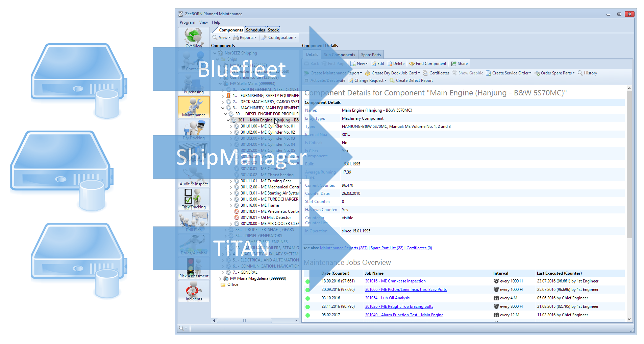The width and height of the screenshot is (644, 344).
Task: Open the Configuration dropdown menu
Action: 279,38
